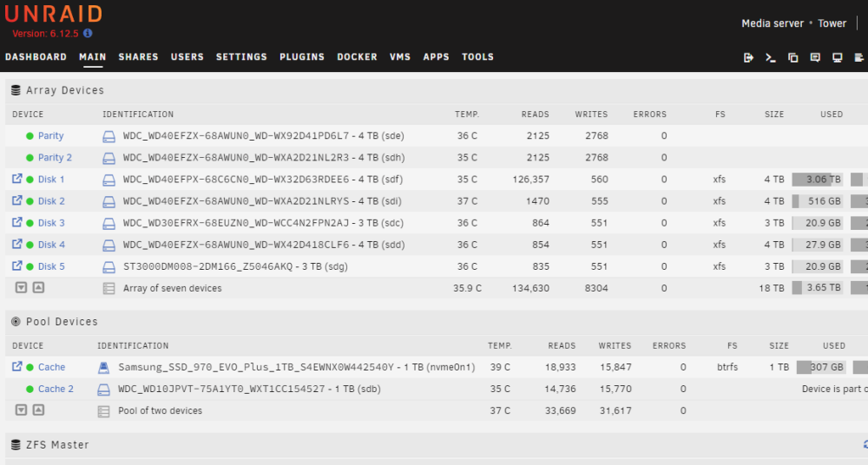Open the log icon in header toolbar
Screen dimensions: 868x465
point(858,57)
